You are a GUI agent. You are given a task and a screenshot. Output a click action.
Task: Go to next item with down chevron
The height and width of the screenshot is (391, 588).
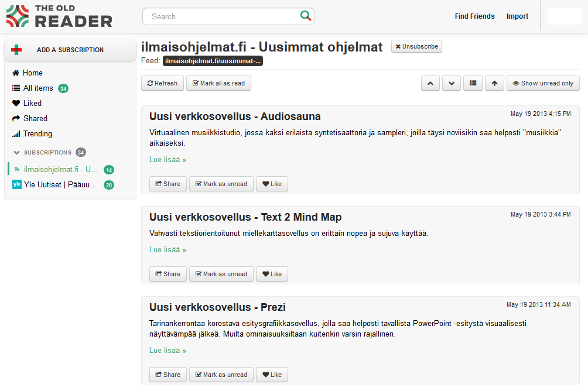pyautogui.click(x=452, y=83)
